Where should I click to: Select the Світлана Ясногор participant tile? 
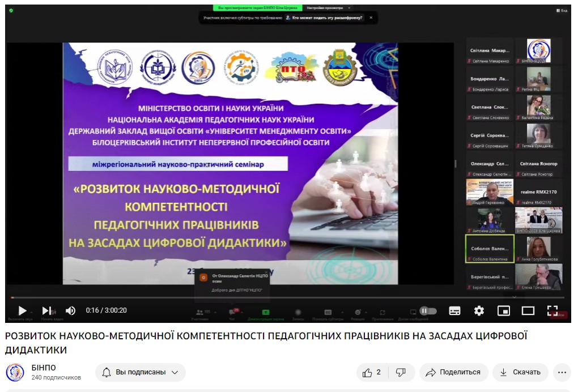538,164
